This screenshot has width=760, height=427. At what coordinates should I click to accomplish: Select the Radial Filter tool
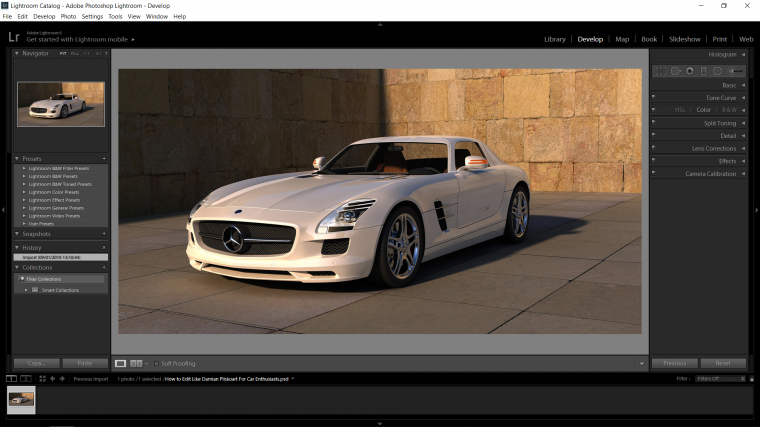click(x=717, y=71)
